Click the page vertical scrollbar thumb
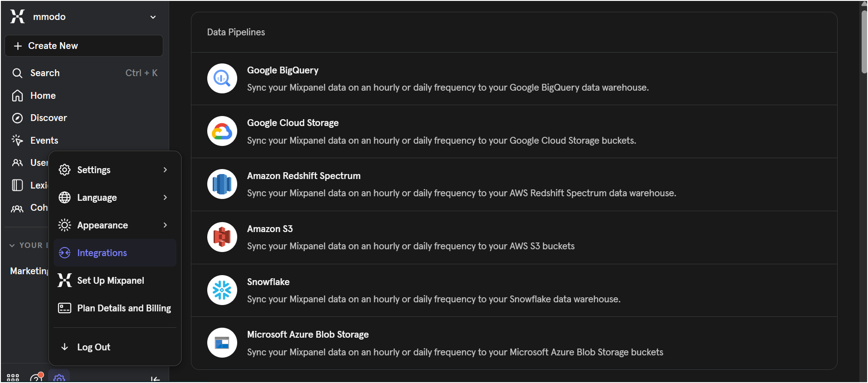The image size is (868, 383). [x=864, y=41]
